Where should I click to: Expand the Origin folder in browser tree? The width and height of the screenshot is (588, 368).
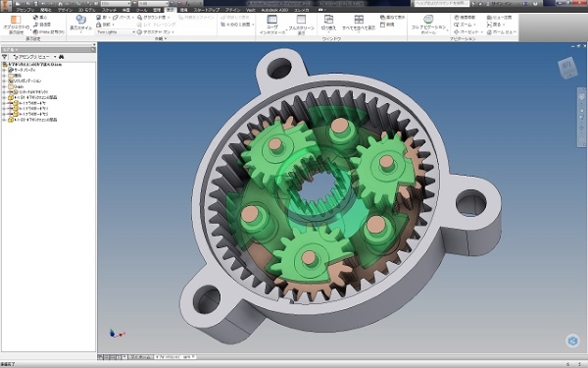4,86
